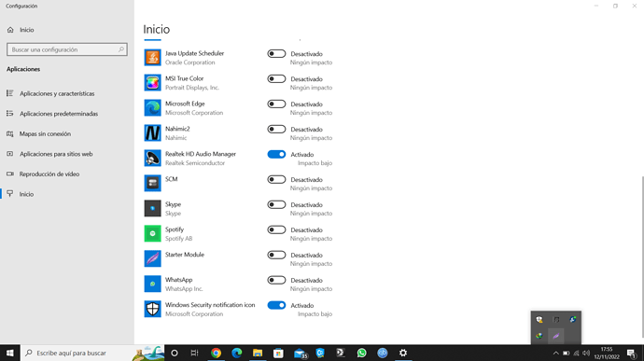This screenshot has width=644, height=361.
Task: Click the Nahimic2 app icon
Action: pyautogui.click(x=152, y=133)
